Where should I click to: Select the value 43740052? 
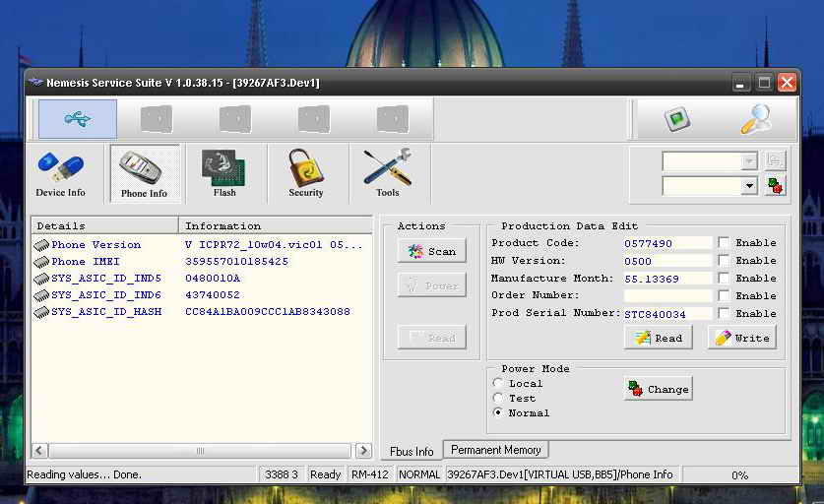click(213, 295)
